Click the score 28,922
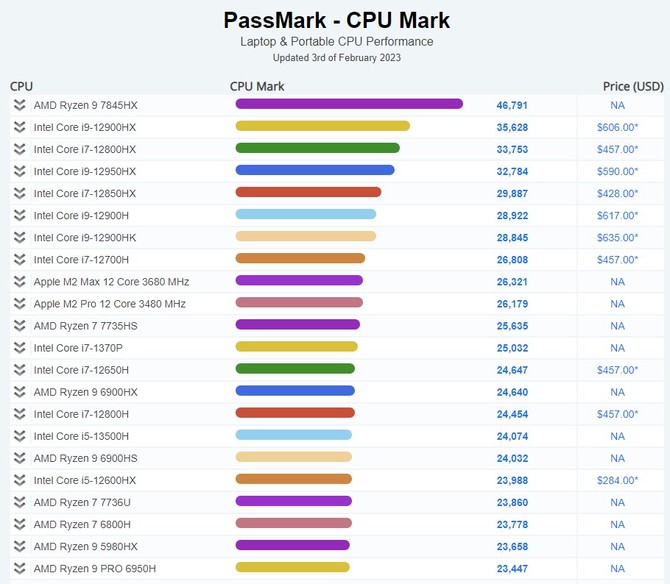This screenshot has width=670, height=584. pos(512,216)
